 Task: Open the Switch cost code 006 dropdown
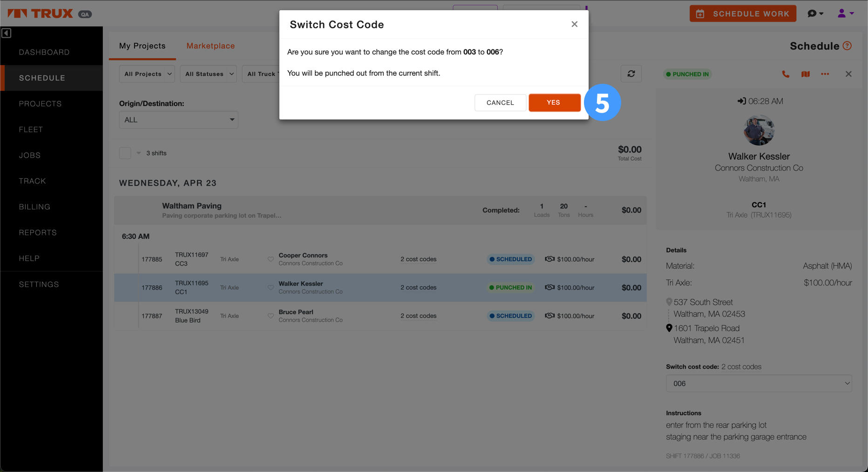[759, 384]
